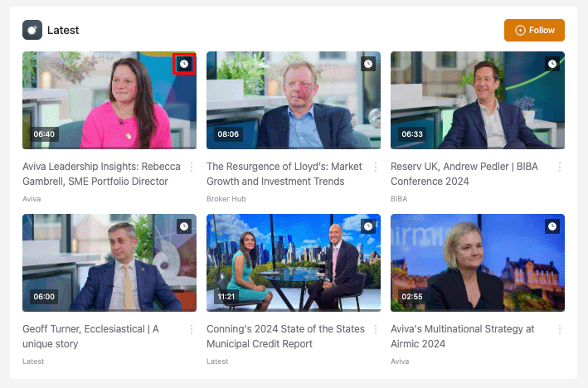
Task: Open the Geoff Turner Ecclesiastical video thumbnail
Action: coord(109,263)
